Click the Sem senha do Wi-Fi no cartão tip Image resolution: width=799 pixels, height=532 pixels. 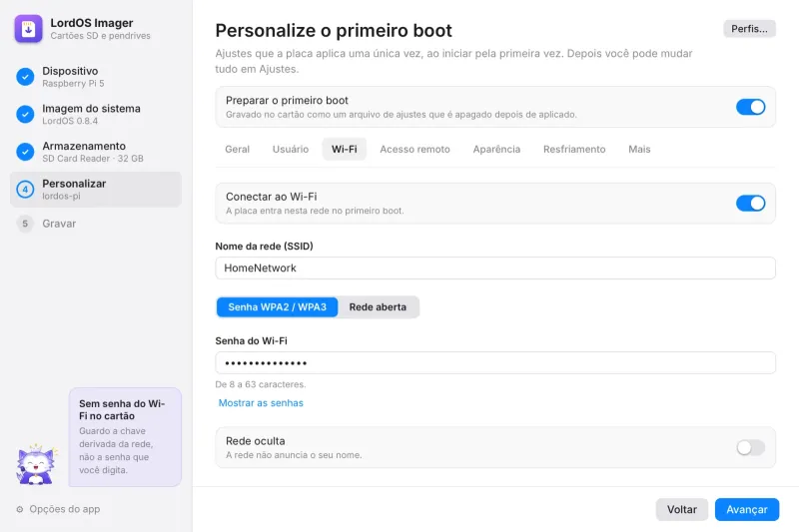pyautogui.click(x=125, y=437)
